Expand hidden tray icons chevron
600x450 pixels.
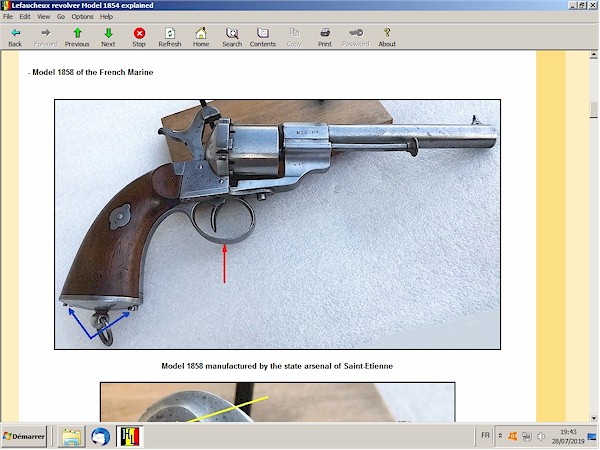(500, 436)
